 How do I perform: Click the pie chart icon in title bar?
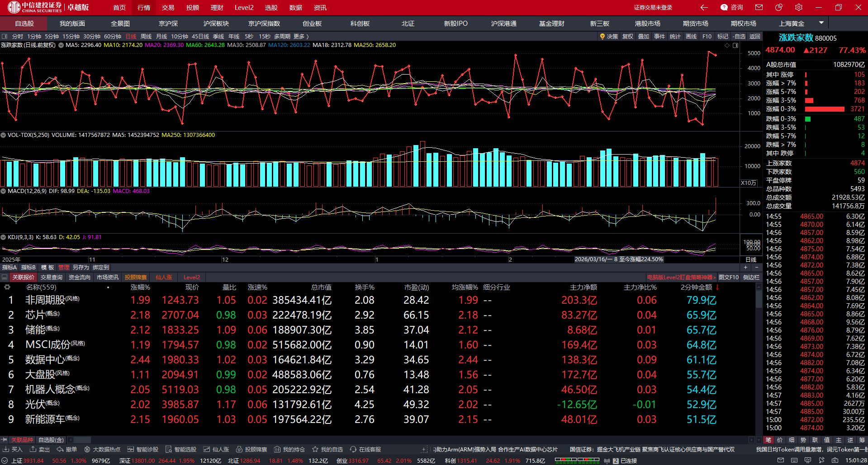pos(779,7)
